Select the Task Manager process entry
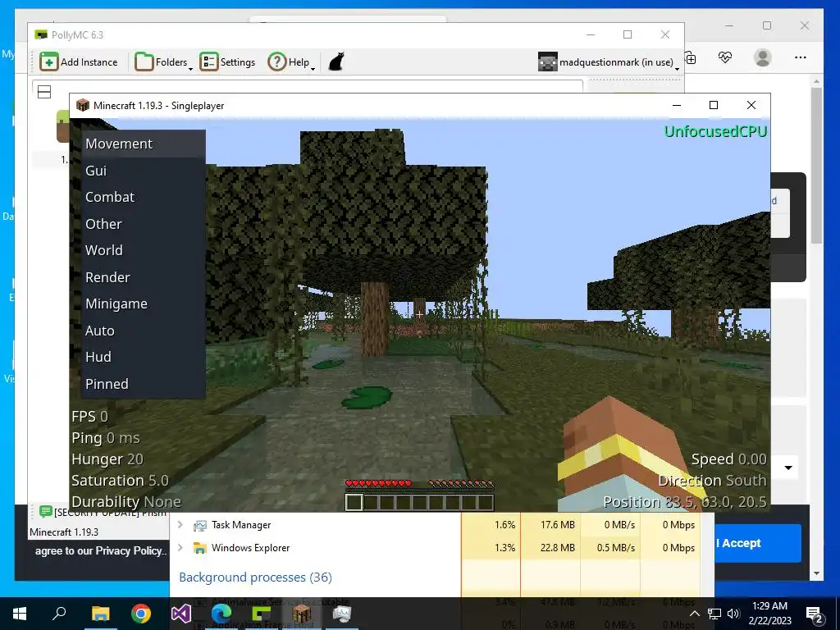 [x=241, y=525]
